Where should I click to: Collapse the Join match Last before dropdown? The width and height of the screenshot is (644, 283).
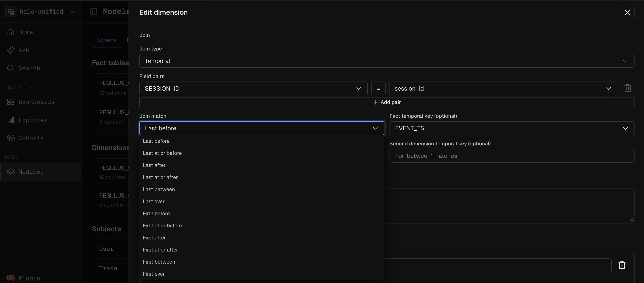pyautogui.click(x=261, y=128)
